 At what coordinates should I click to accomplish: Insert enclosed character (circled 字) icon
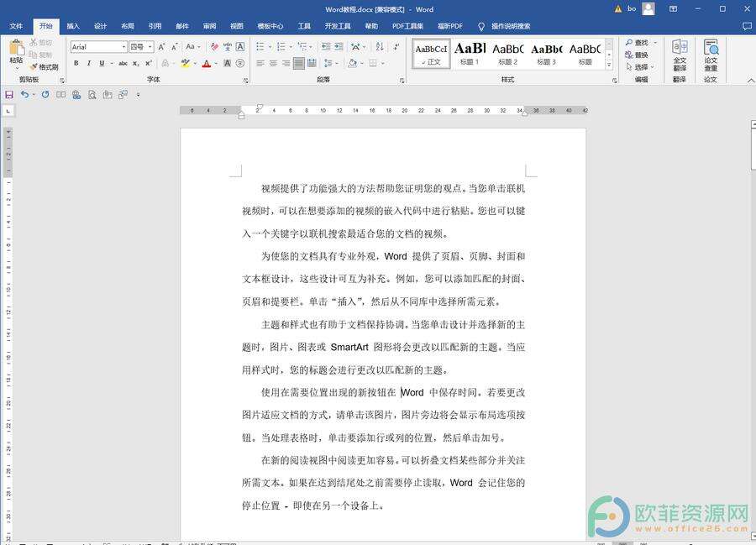[x=240, y=63]
